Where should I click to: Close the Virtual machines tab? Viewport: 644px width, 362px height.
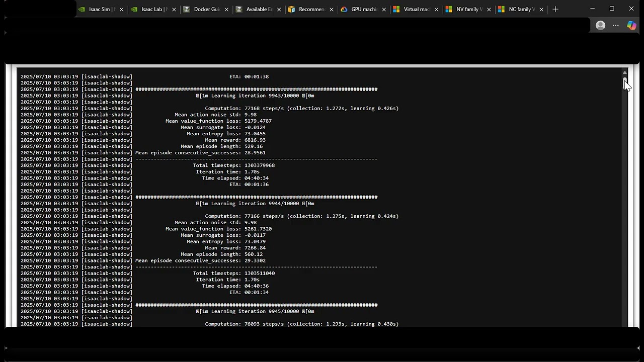pyautogui.click(x=436, y=10)
